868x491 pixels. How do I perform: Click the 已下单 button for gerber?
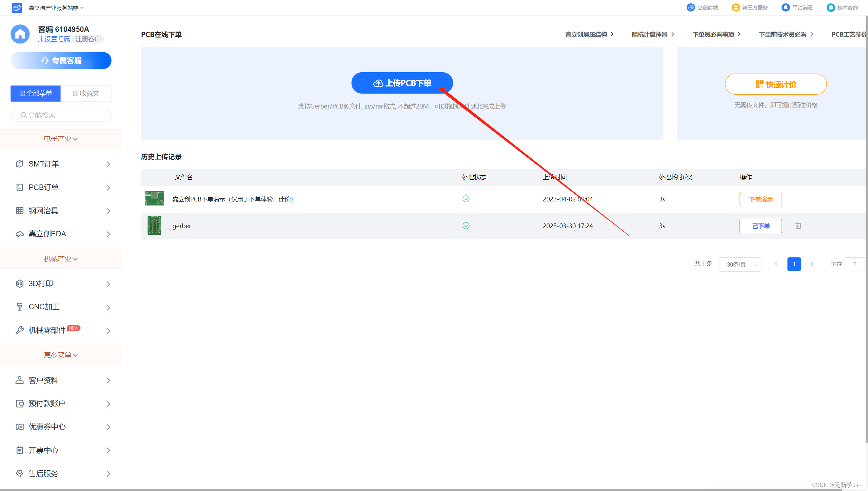761,226
